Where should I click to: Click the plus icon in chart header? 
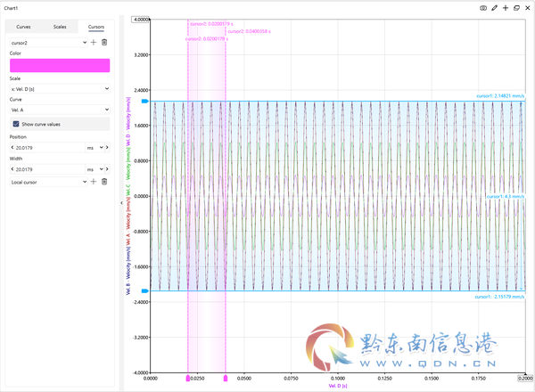click(506, 8)
